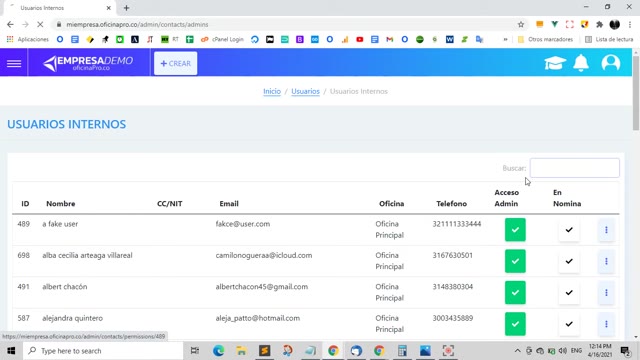This screenshot has width=640, height=360.
Task: Open Lista de lectura
Action: (609, 40)
